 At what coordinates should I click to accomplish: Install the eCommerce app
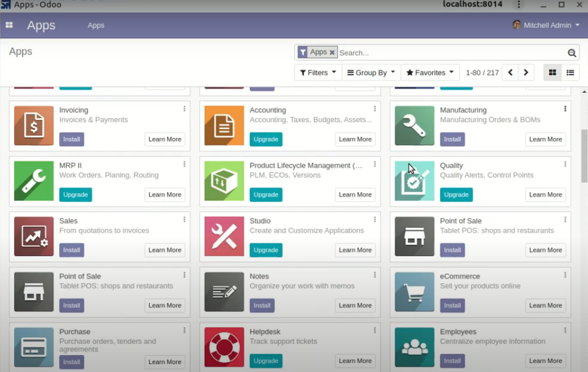click(x=452, y=305)
